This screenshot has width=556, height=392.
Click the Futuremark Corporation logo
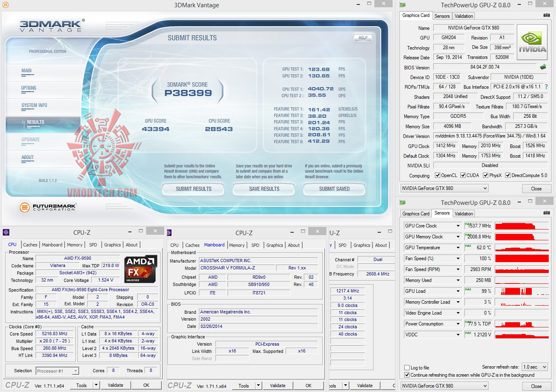tap(48, 207)
